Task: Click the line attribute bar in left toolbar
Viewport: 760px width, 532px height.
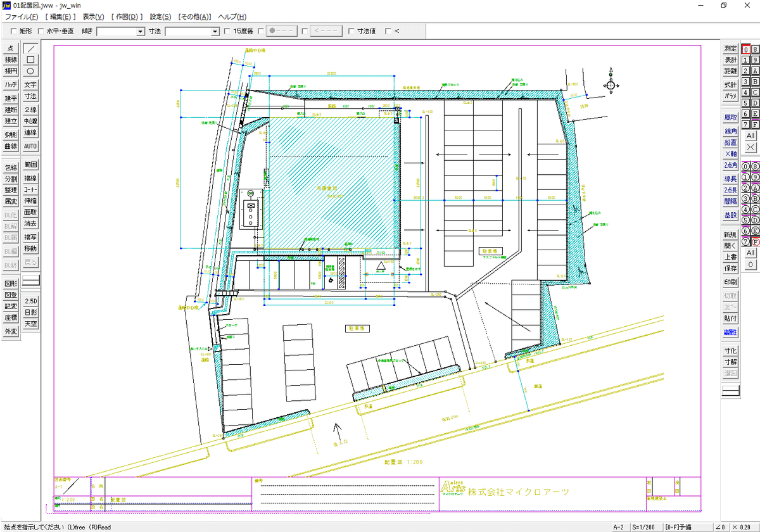Action: pyautogui.click(x=30, y=279)
